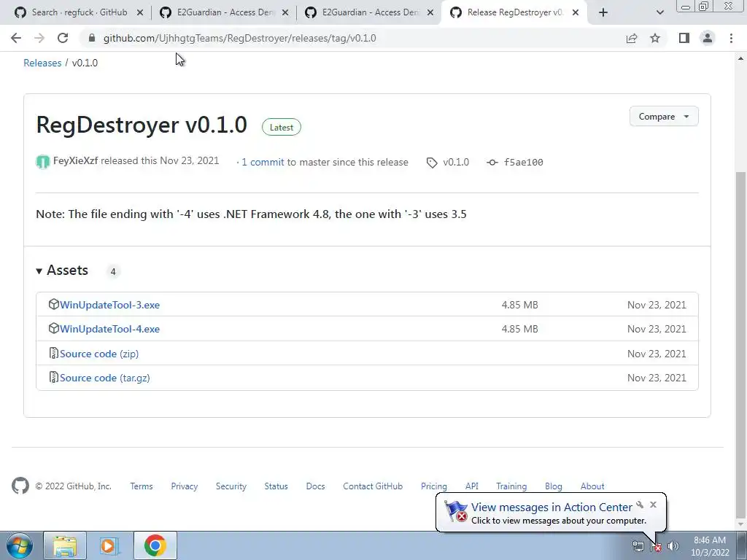Download WinUpdateTool-3.exe

coord(109,305)
